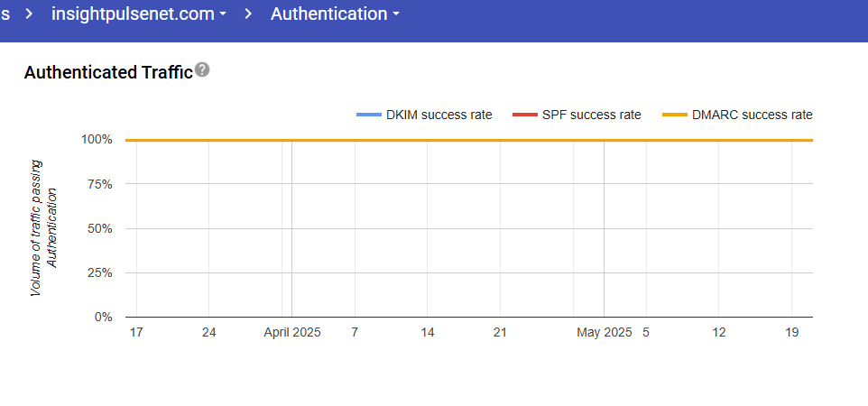Click the help icon beside Authenticated Traffic
This screenshot has height=406, width=868.
202,70
